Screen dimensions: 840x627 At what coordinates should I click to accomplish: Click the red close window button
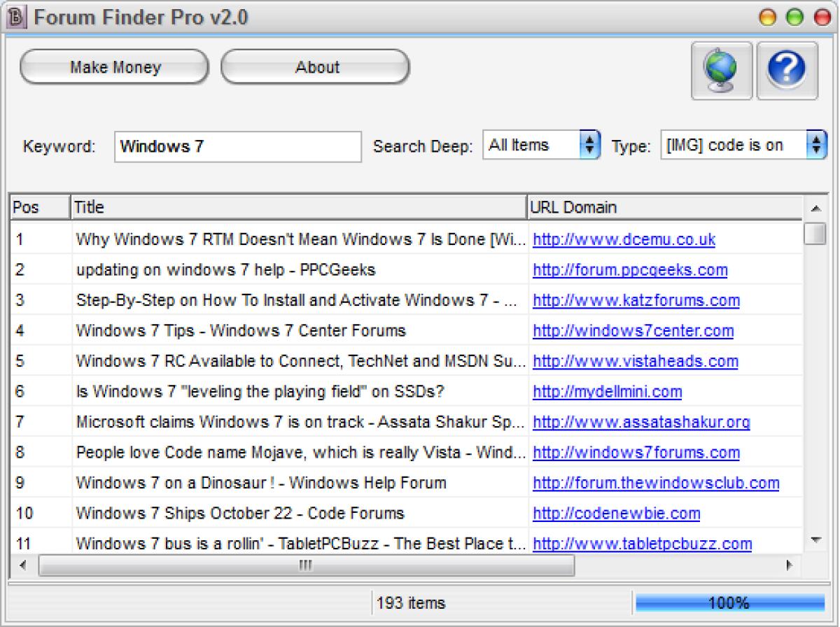tap(821, 17)
